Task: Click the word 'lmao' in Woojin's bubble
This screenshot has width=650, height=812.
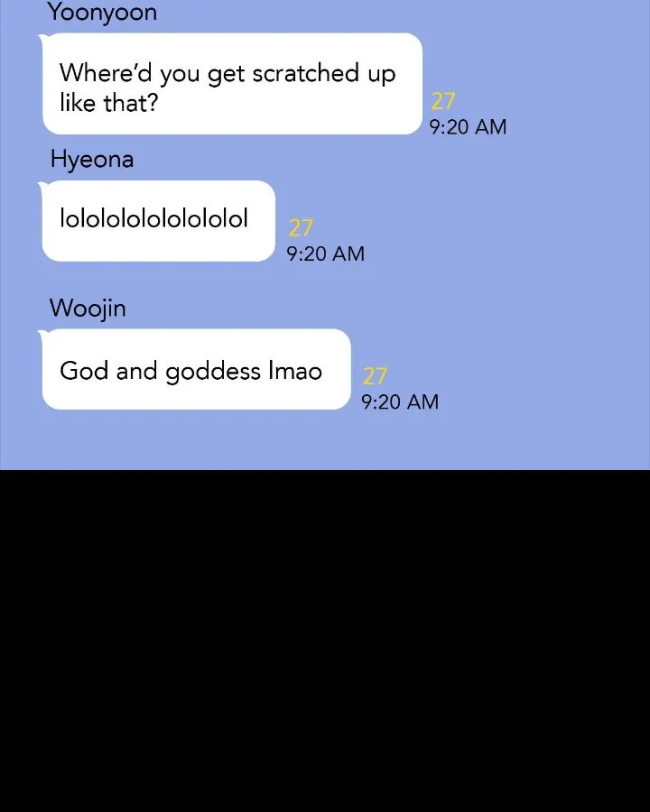Action: (x=295, y=371)
